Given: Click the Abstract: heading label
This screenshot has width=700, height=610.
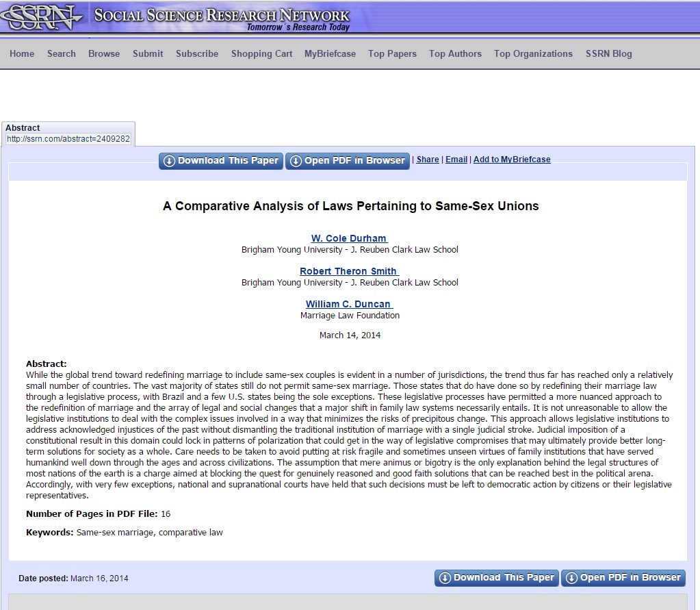Looking at the screenshot, I should click(46, 364).
